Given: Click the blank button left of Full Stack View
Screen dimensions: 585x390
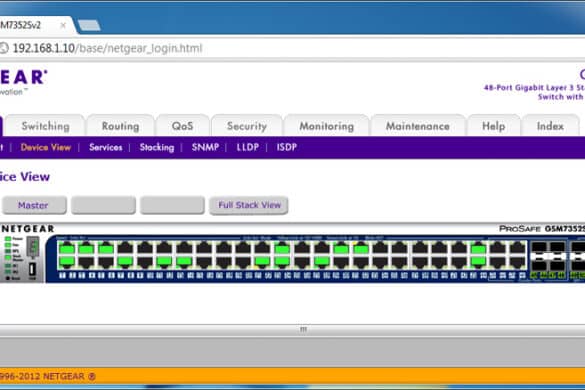Looking at the screenshot, I should (x=172, y=205).
